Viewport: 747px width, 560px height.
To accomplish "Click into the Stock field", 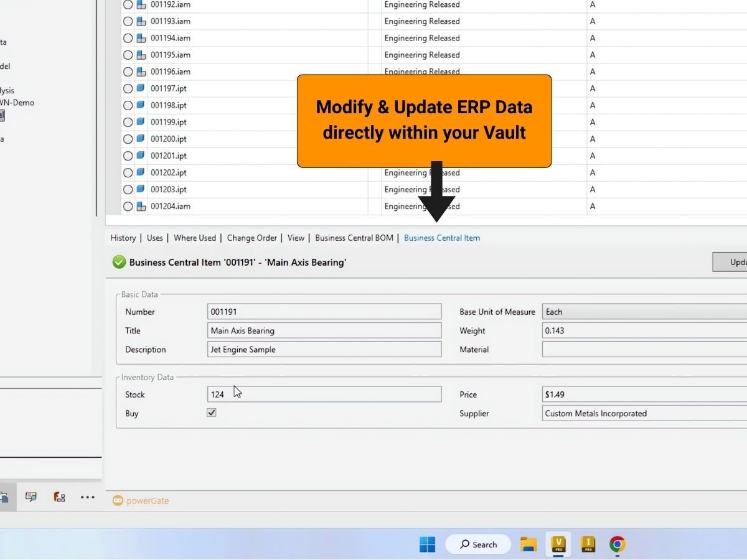I will [324, 394].
